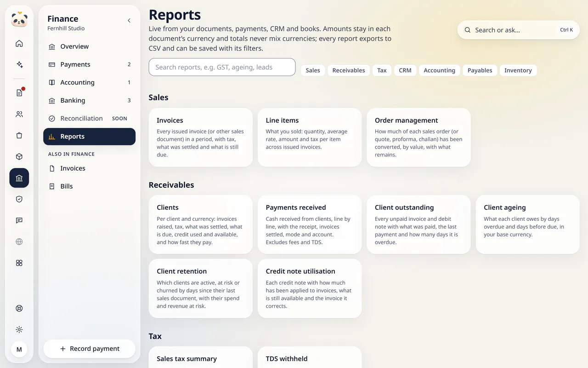Open Invoices under Also in Finance
The width and height of the screenshot is (588, 368).
(90, 168)
